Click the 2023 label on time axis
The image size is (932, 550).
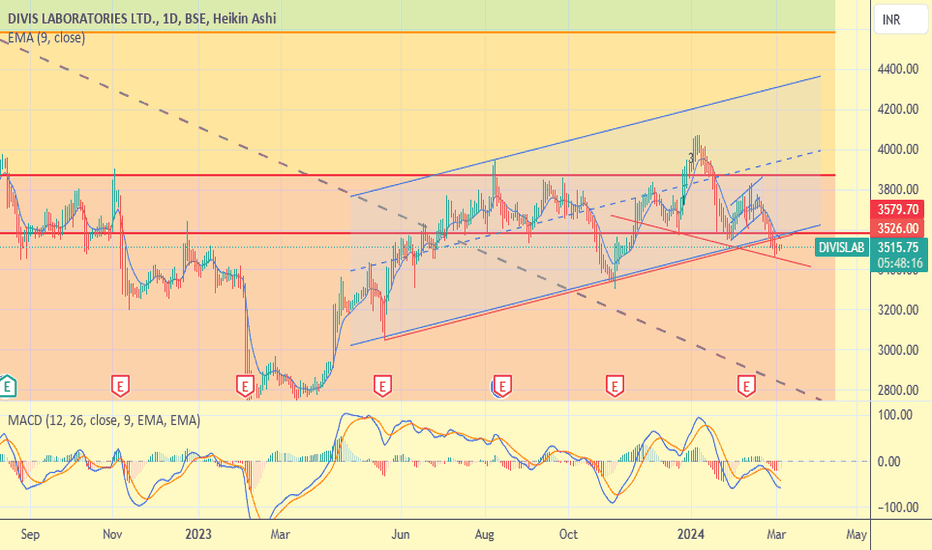pyautogui.click(x=198, y=534)
